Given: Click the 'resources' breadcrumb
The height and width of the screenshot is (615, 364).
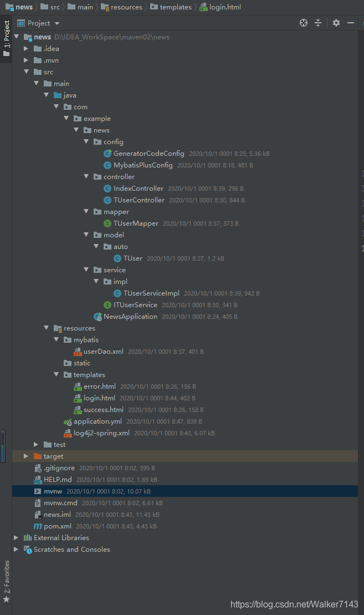Looking at the screenshot, I should 122,7.
